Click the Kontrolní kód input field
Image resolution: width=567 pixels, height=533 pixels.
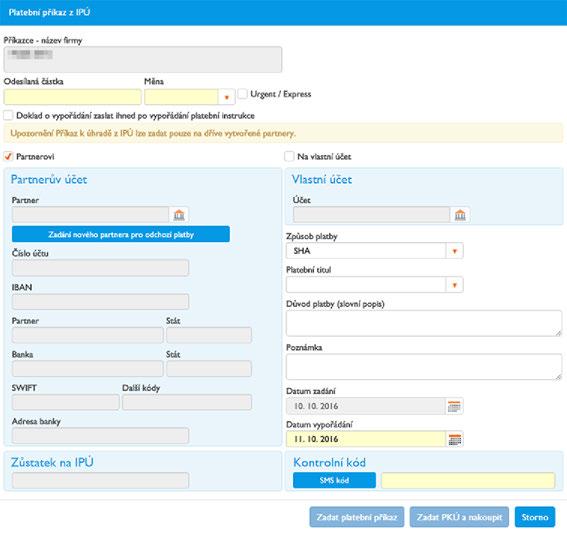[468, 480]
